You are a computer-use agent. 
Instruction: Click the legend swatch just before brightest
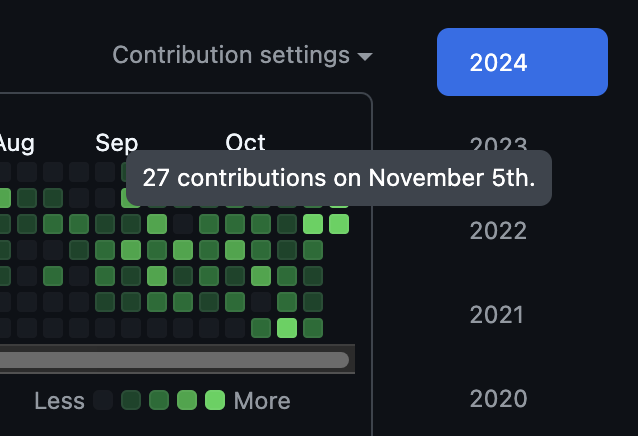187,400
